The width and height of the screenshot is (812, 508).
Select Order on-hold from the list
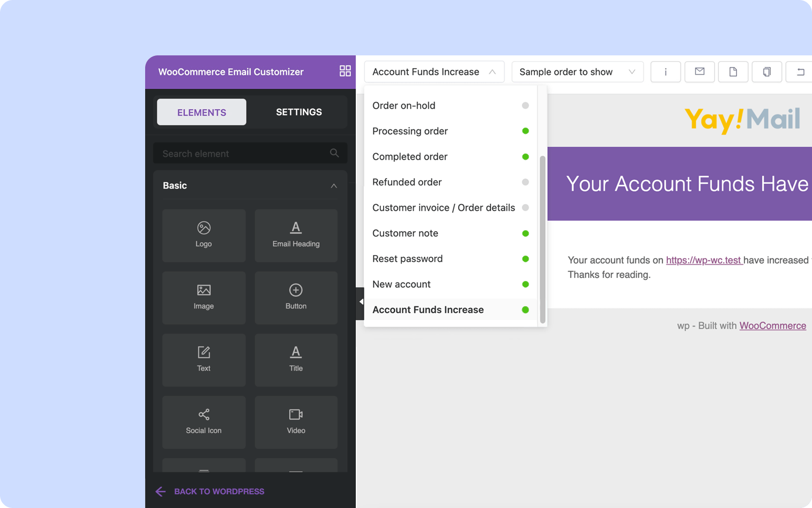(451, 106)
